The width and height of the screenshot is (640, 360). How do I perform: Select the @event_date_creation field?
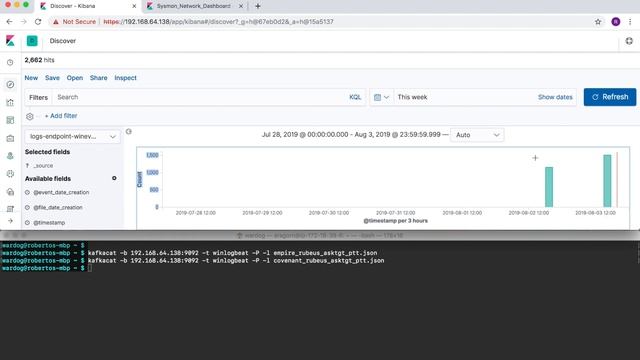(61, 192)
